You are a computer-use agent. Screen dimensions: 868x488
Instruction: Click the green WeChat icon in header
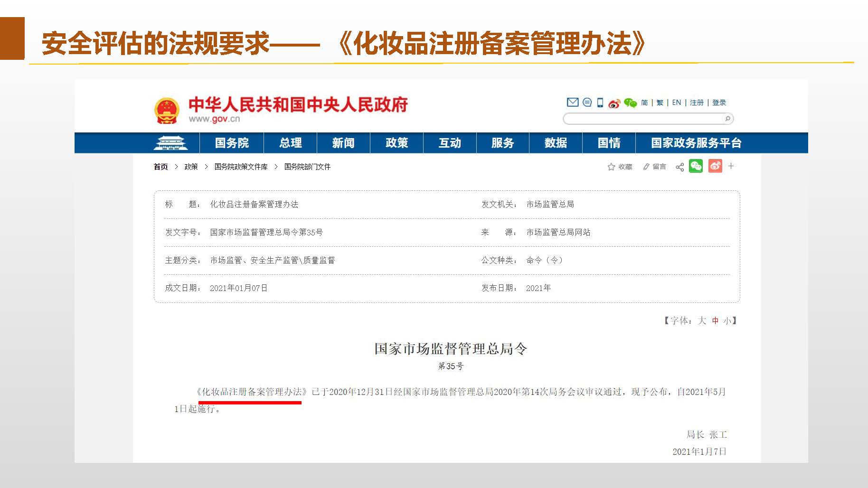(630, 103)
